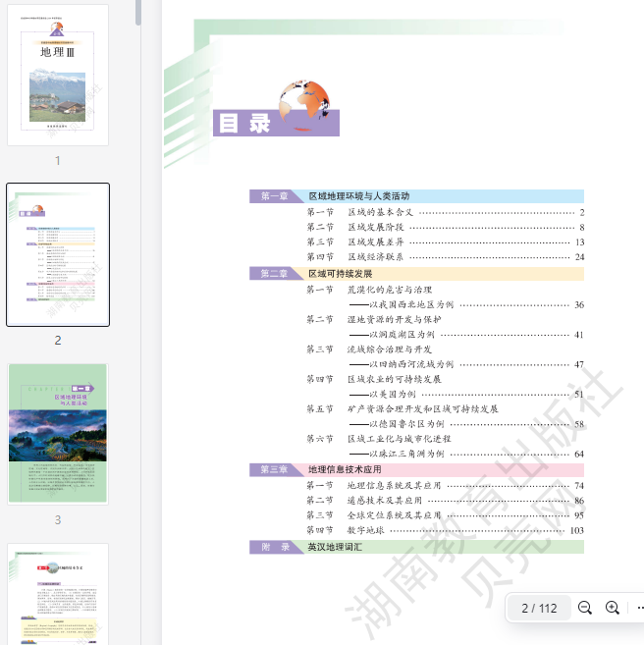Click the 荒漠化的危害与治理 section entry

[389, 290]
